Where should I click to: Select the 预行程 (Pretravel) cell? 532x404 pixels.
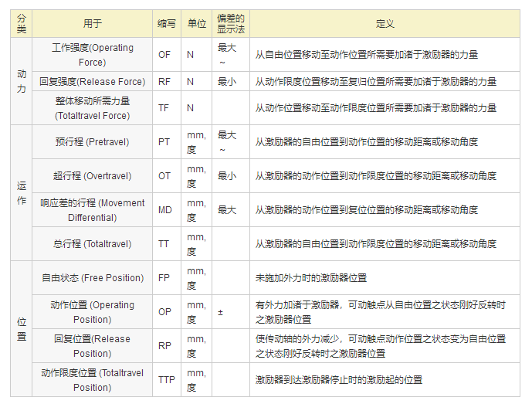pos(92,142)
